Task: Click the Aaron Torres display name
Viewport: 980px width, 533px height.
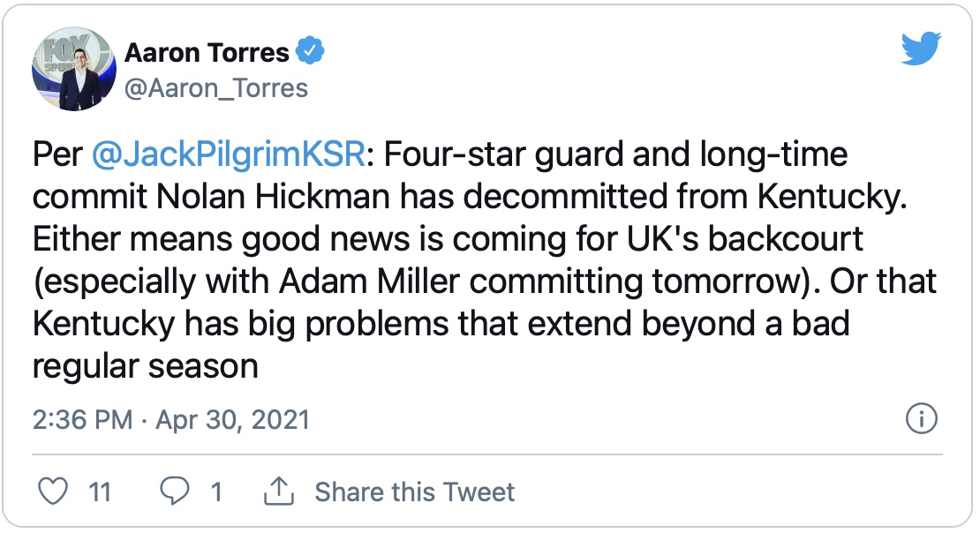Action: tap(207, 53)
